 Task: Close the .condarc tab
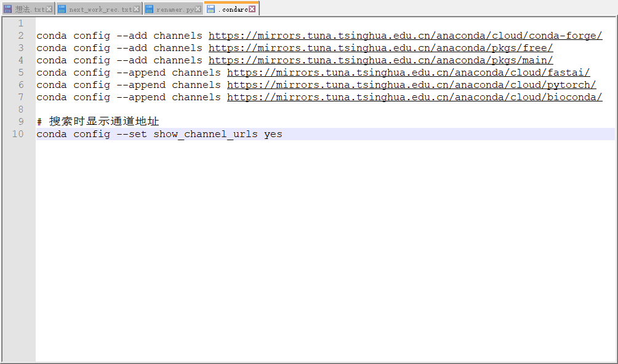coord(252,9)
